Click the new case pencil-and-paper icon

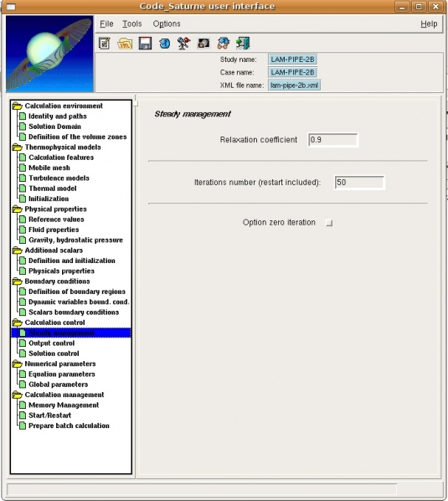[x=105, y=43]
